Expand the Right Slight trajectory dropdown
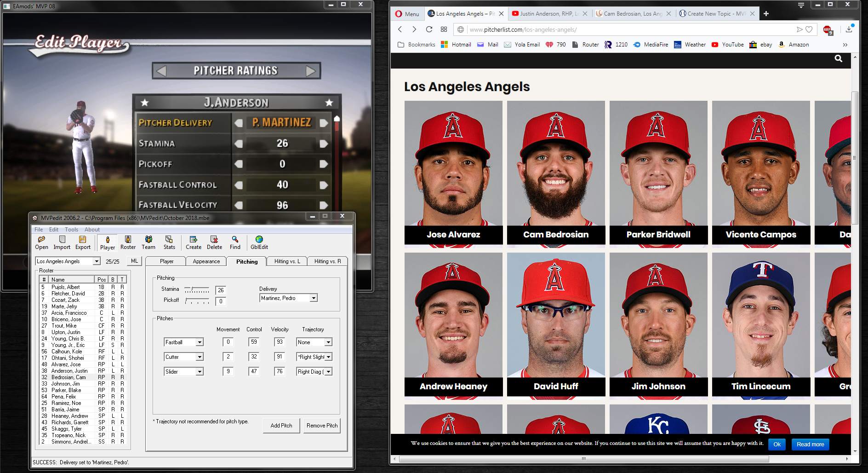The image size is (868, 473). [x=328, y=357]
